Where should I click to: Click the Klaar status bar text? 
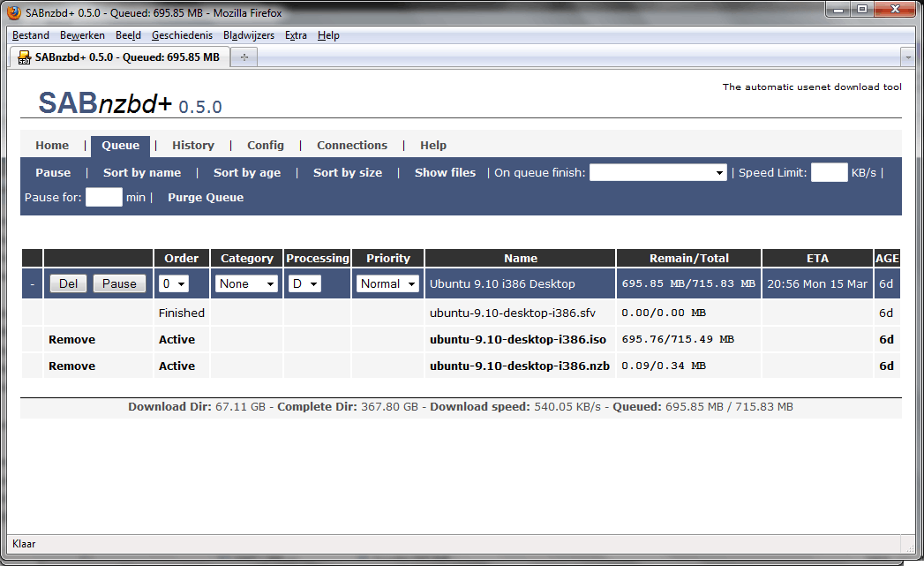point(24,544)
